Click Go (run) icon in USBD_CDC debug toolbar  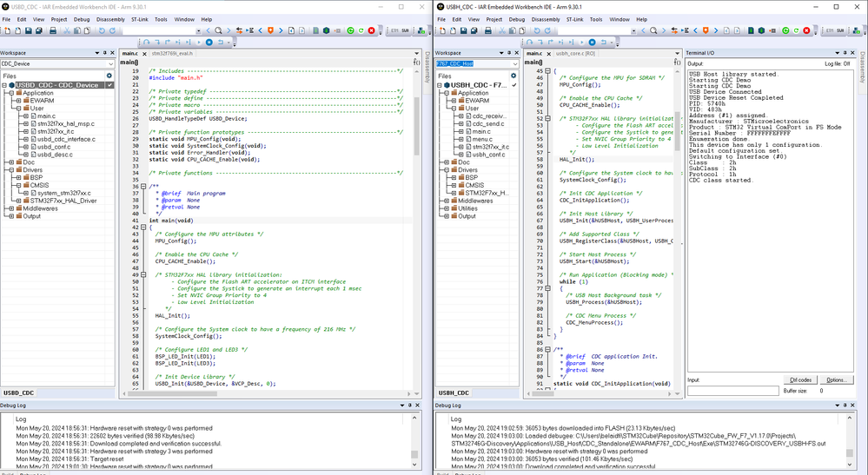pyautogui.click(x=199, y=42)
